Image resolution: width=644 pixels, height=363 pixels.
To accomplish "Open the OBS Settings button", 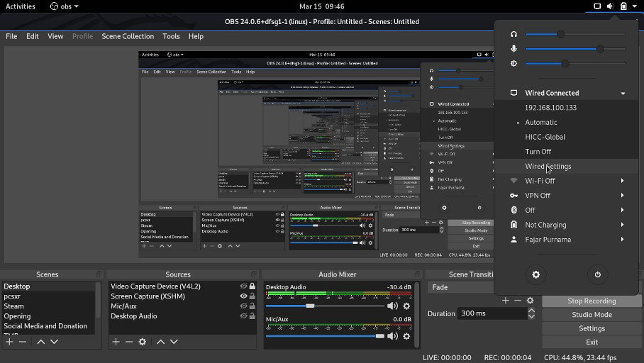I will tap(592, 328).
